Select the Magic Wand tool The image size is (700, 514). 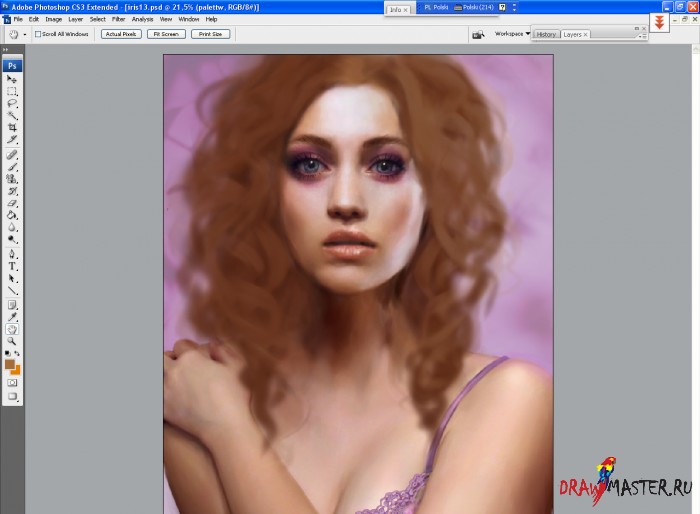coord(12,116)
